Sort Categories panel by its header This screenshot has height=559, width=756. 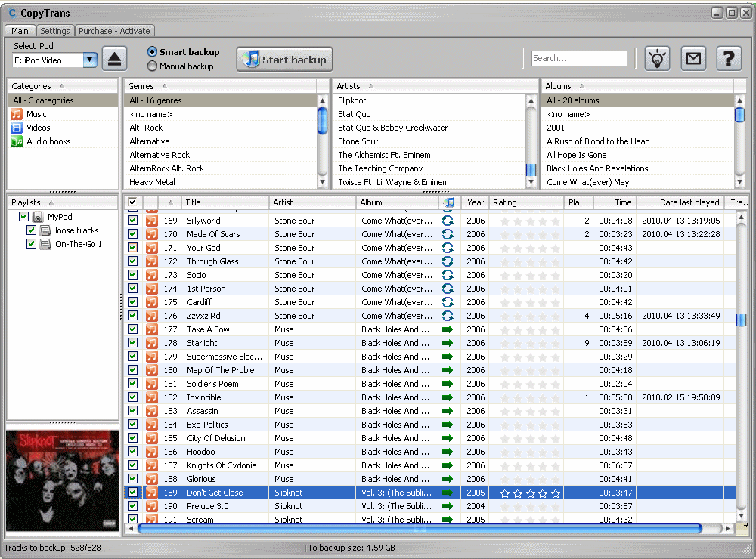pos(61,86)
